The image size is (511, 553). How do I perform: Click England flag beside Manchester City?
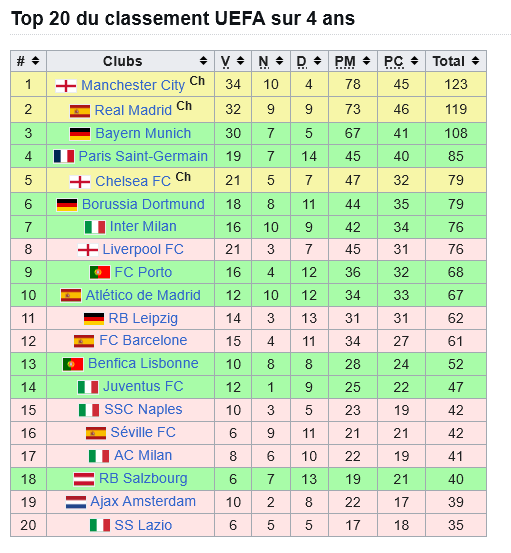point(66,86)
